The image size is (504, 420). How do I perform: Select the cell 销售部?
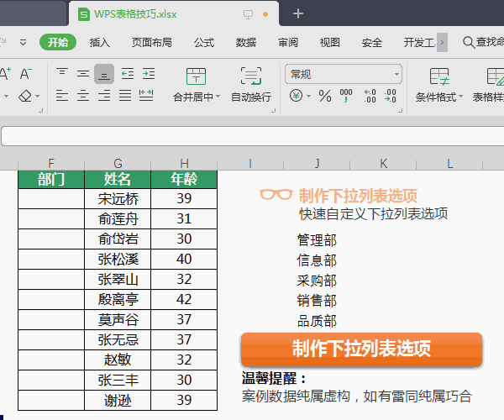[x=317, y=301]
